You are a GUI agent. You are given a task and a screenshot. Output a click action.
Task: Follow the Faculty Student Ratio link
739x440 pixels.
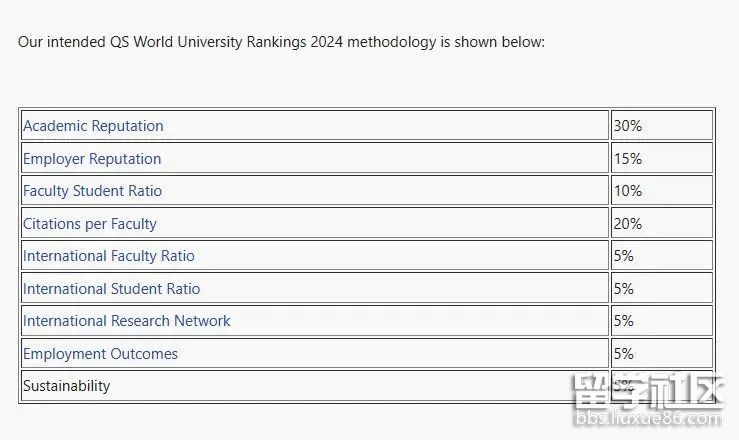pyautogui.click(x=92, y=191)
